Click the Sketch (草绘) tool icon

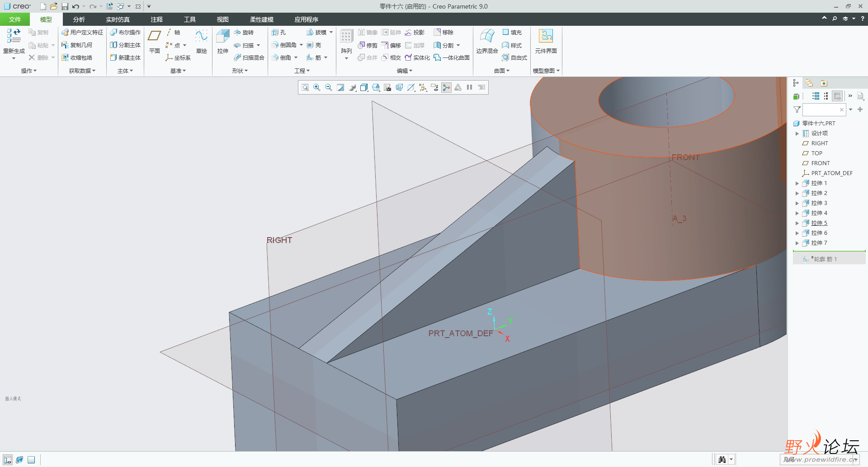(x=201, y=42)
